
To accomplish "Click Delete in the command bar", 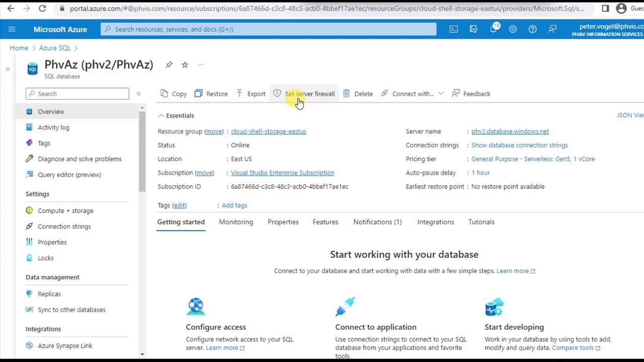I will tap(358, 94).
